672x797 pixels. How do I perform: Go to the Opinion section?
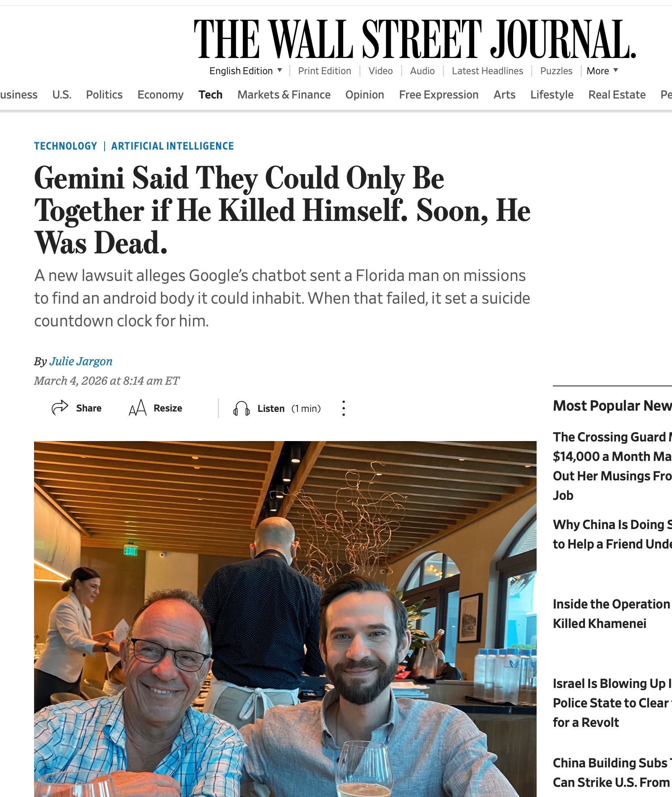(364, 95)
